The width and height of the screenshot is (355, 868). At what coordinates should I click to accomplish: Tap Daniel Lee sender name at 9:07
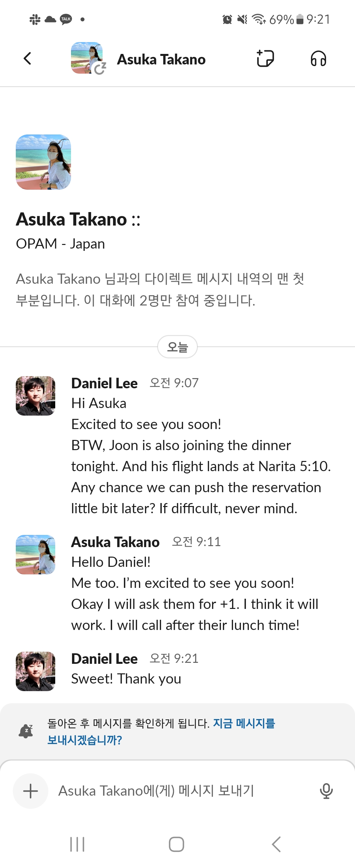point(105,383)
